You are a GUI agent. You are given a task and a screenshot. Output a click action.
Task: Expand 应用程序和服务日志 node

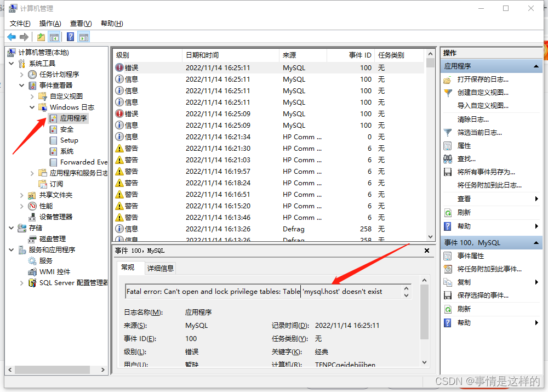(x=32, y=173)
